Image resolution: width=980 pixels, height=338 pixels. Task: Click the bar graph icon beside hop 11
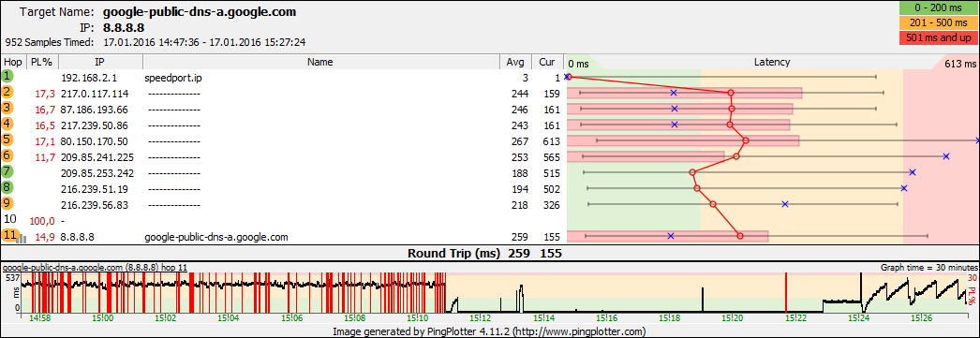click(22, 238)
